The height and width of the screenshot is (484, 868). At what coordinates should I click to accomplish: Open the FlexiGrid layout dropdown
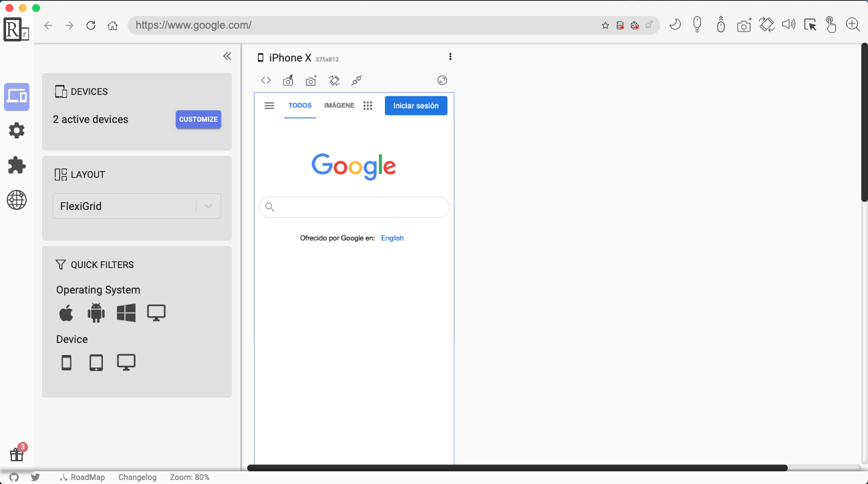137,206
